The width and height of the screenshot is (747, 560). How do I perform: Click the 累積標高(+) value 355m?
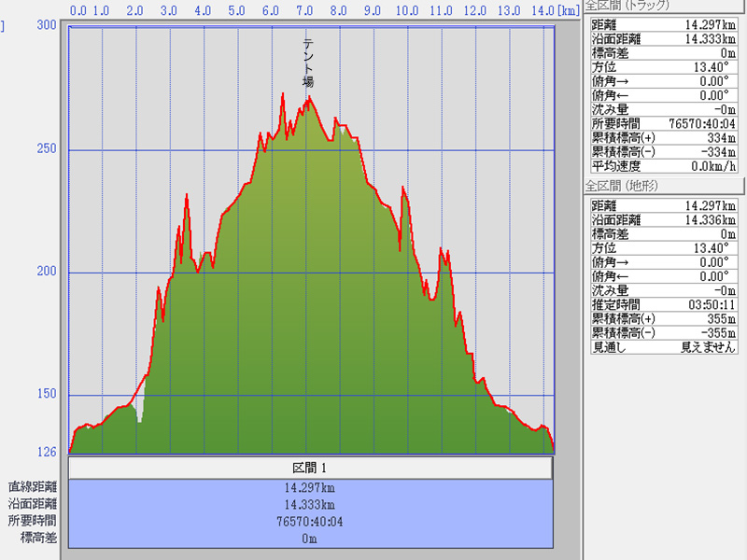[x=715, y=318]
